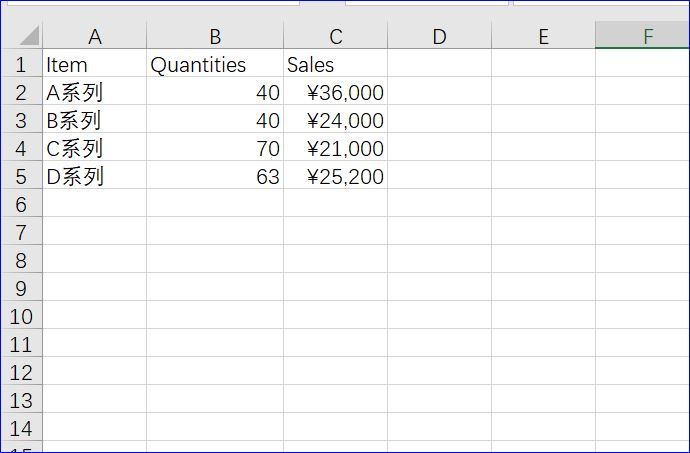Click the highlighted column F header
Viewport: 690px width, 453px height.
[647, 37]
